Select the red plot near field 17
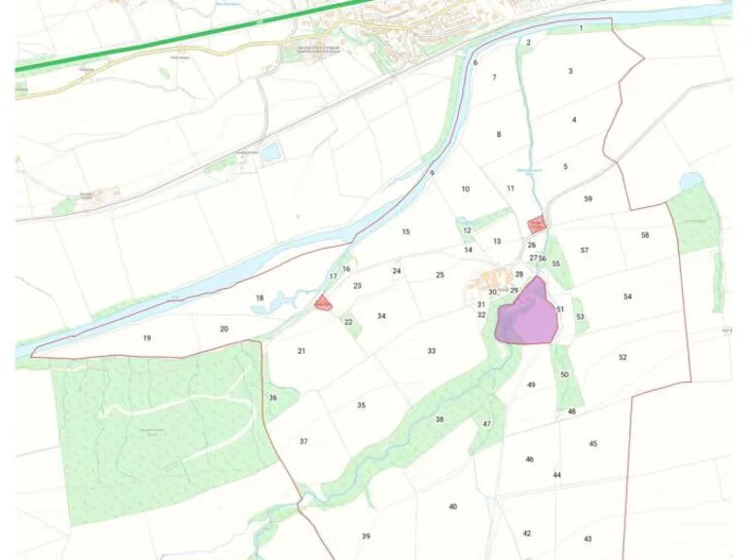The width and height of the screenshot is (747, 560). click(323, 303)
